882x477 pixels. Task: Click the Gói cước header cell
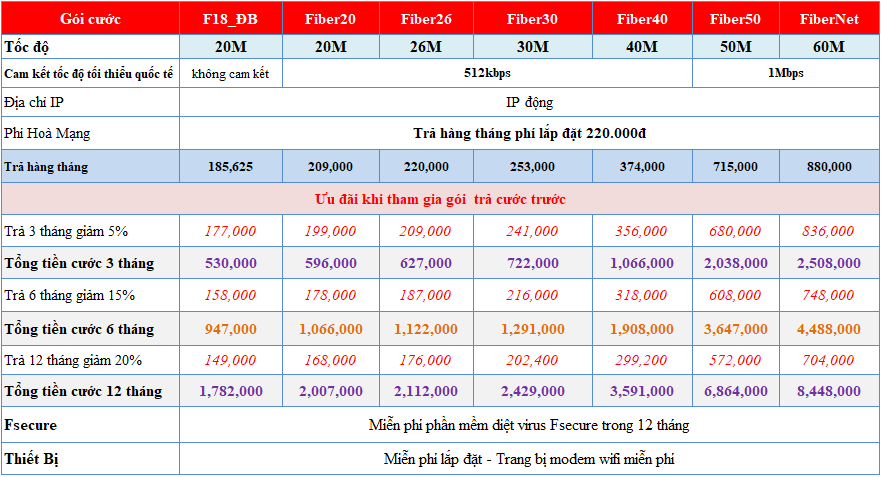[x=90, y=19]
